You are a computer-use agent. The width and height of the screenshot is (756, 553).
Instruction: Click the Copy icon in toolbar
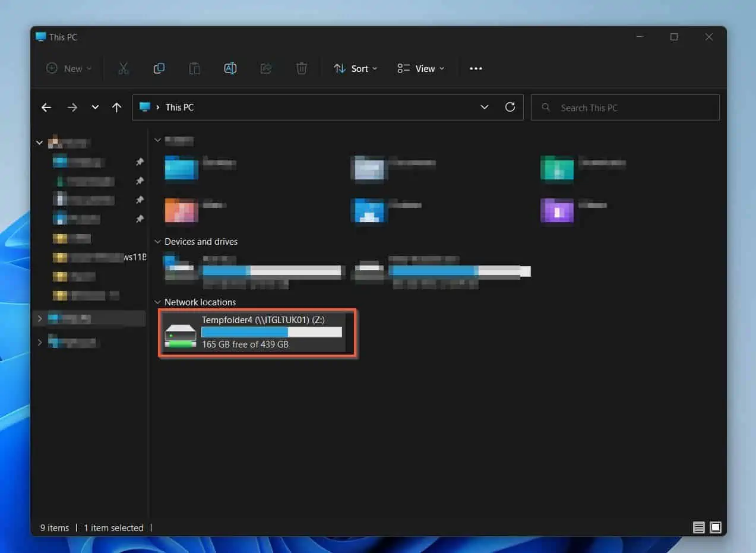[x=159, y=68]
